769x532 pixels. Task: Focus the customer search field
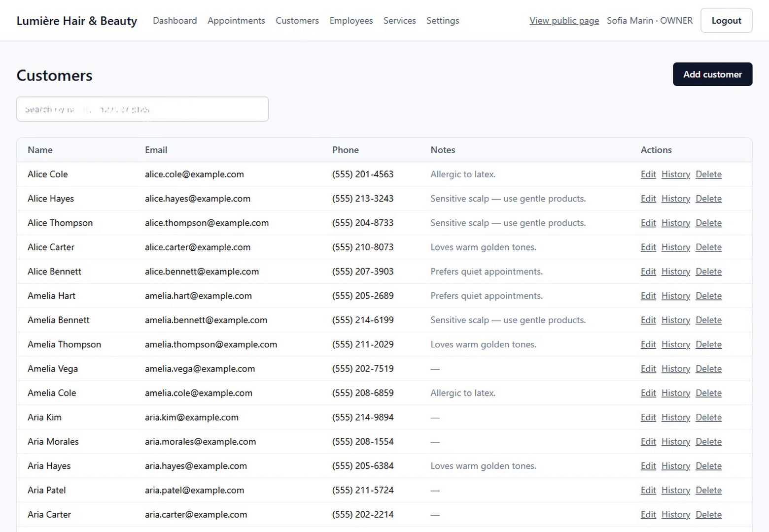[x=142, y=109]
